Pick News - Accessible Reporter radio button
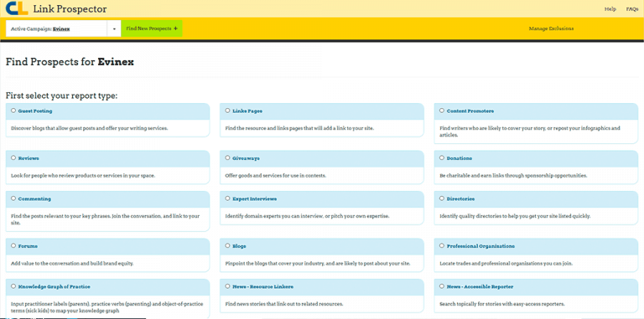This screenshot has height=319, width=644. coord(442,286)
